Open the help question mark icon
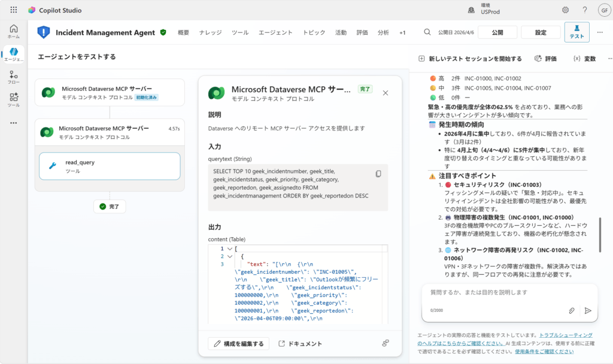The image size is (613, 364). tap(584, 10)
